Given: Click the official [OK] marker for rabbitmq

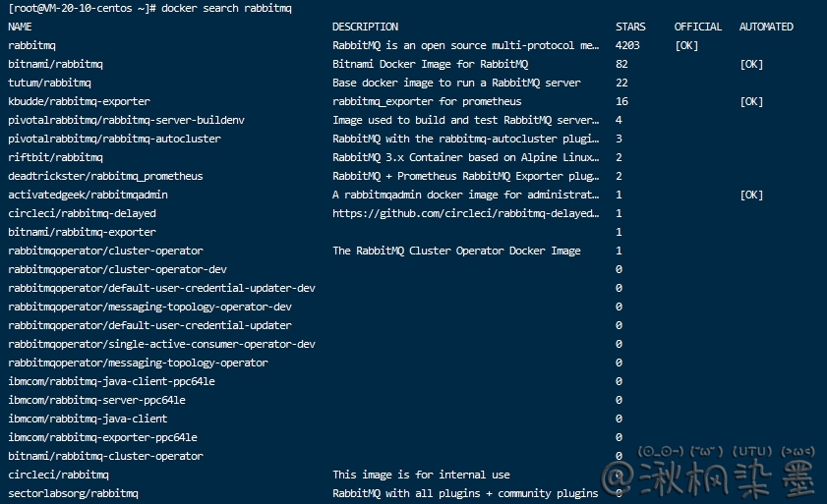Looking at the screenshot, I should click(686, 45).
